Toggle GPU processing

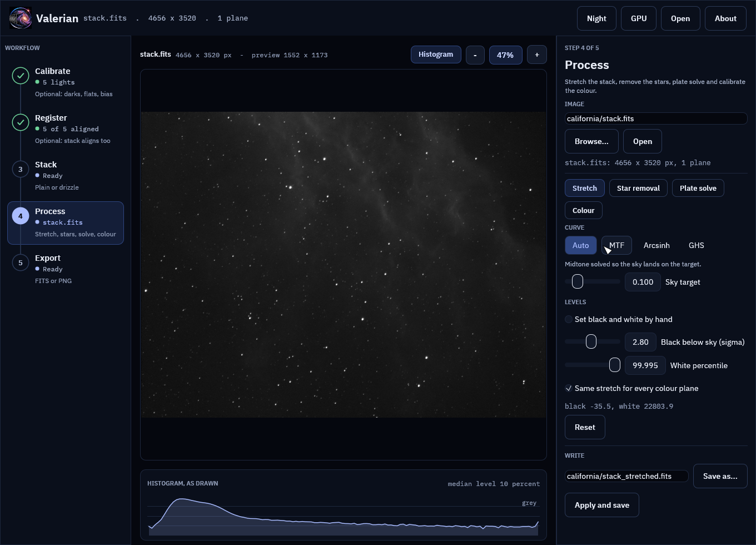[x=639, y=18]
